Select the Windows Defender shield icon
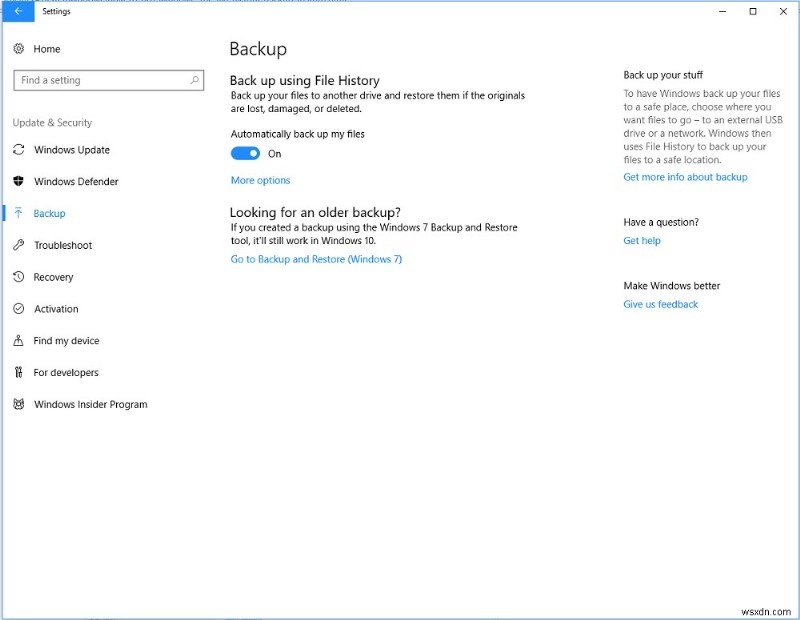Screen dimensions: 800x620 click(x=20, y=182)
